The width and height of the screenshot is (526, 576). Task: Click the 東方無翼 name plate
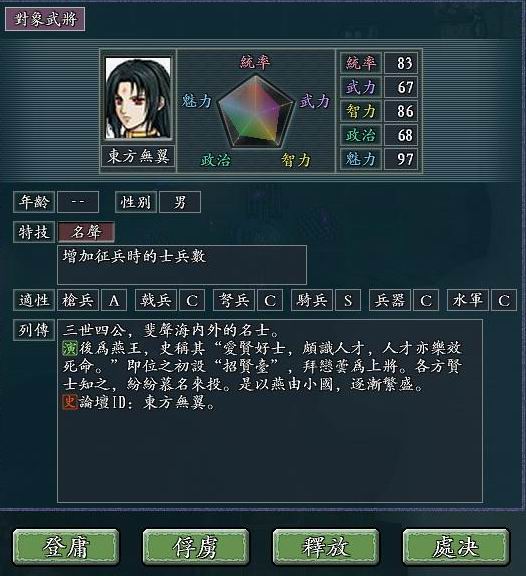pyautogui.click(x=138, y=156)
